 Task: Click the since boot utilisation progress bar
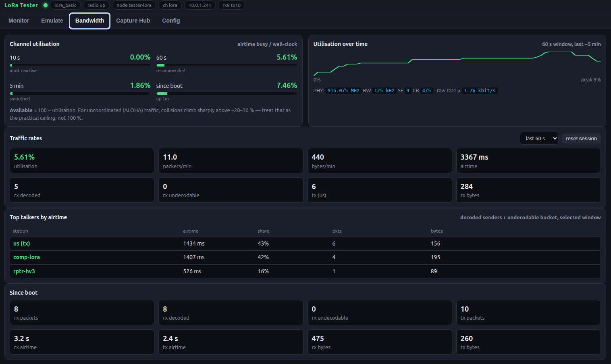(x=227, y=94)
